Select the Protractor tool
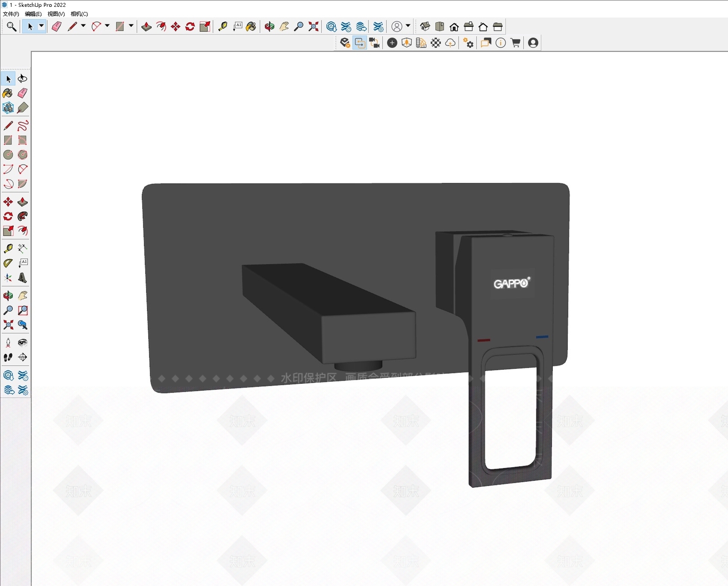728x586 pixels. tap(8, 263)
